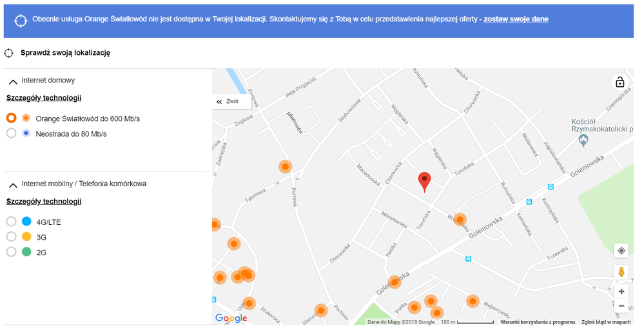
Task: Click the red location pin marker
Action: pyautogui.click(x=424, y=182)
